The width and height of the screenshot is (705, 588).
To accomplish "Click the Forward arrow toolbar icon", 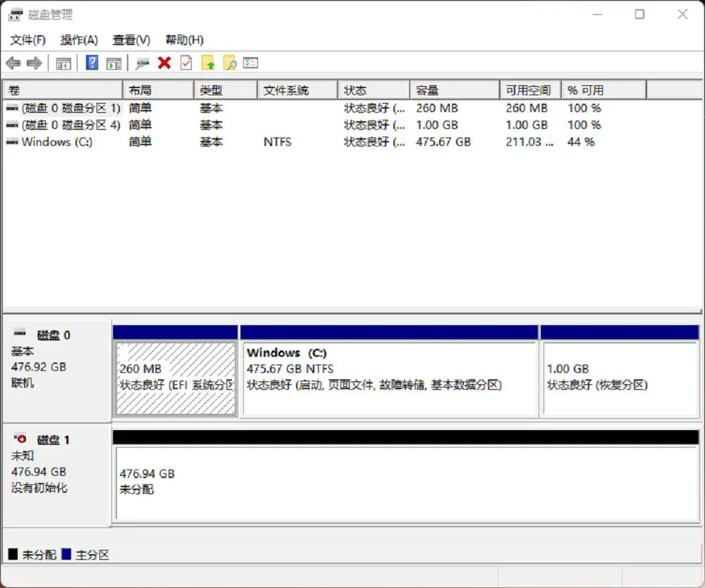I will pos(34,63).
